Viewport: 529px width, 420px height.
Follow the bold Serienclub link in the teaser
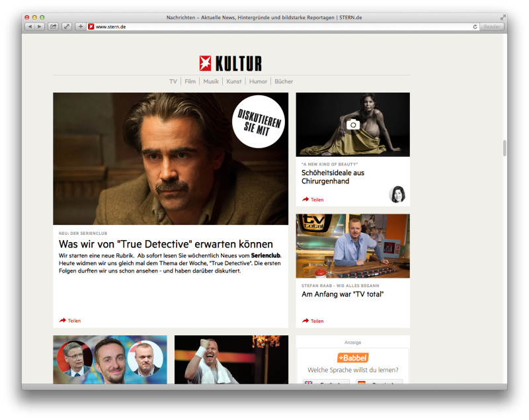coord(266,255)
